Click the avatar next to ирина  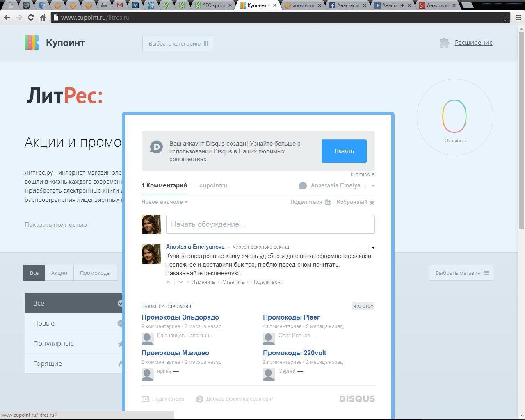pyautogui.click(x=148, y=374)
